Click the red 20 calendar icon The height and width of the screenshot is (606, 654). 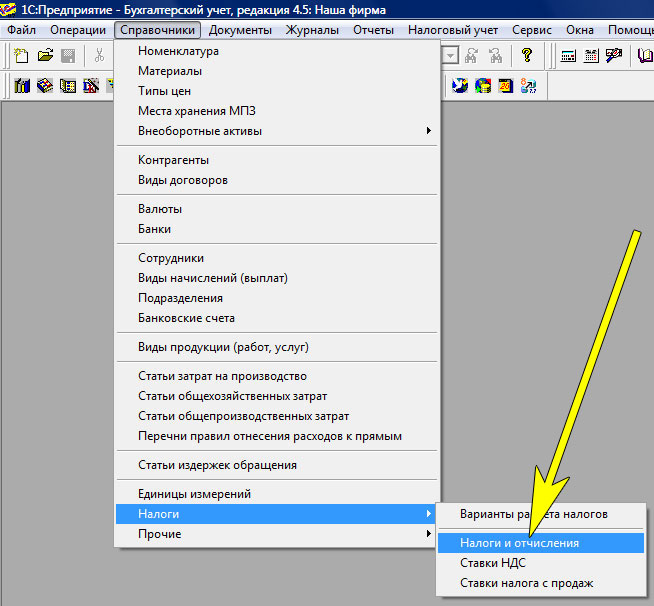tap(506, 86)
